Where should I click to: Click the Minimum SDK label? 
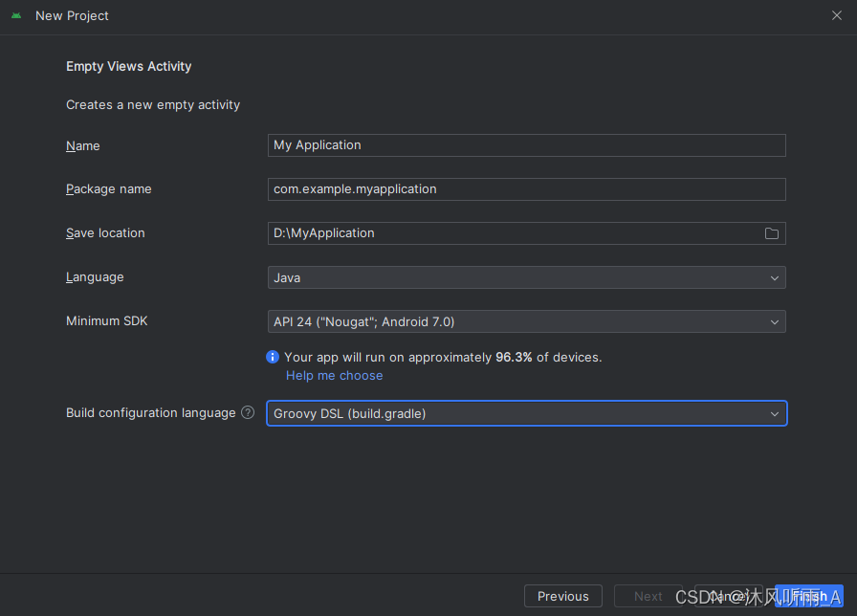coord(106,320)
